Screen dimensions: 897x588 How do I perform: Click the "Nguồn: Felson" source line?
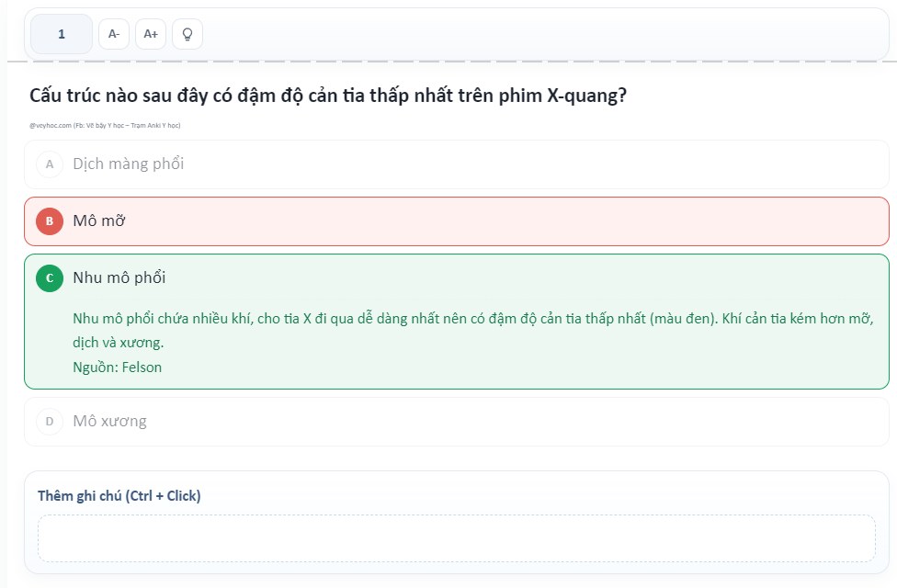(117, 367)
